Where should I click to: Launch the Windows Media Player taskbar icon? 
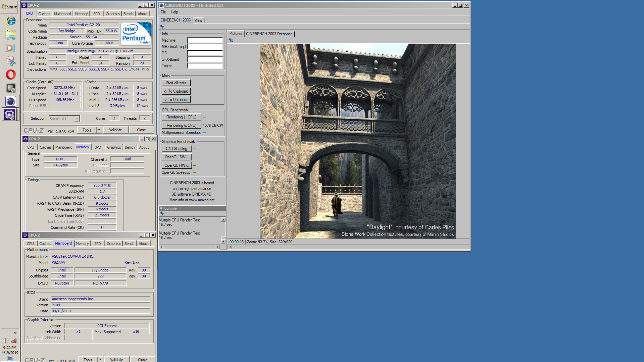(11, 48)
